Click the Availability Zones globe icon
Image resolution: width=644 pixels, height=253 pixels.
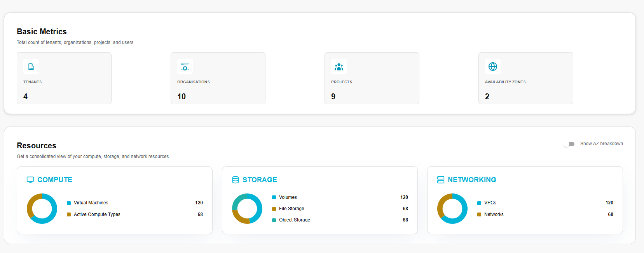tap(493, 67)
